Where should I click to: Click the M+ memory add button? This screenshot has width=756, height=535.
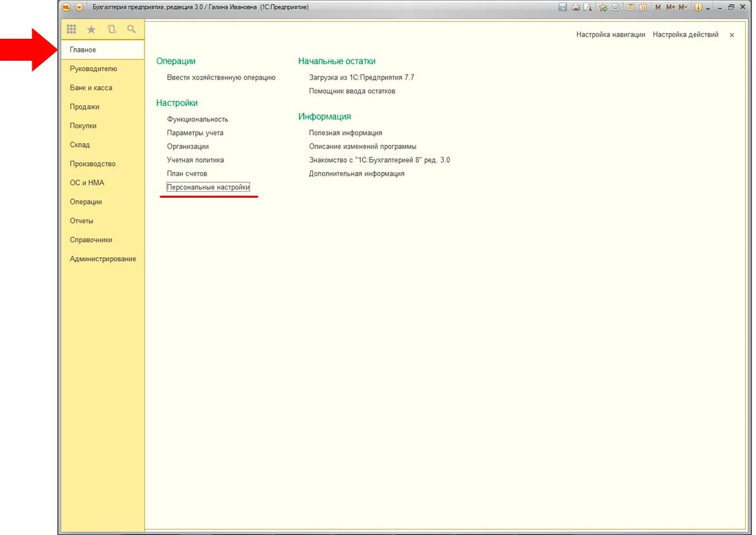[671, 7]
